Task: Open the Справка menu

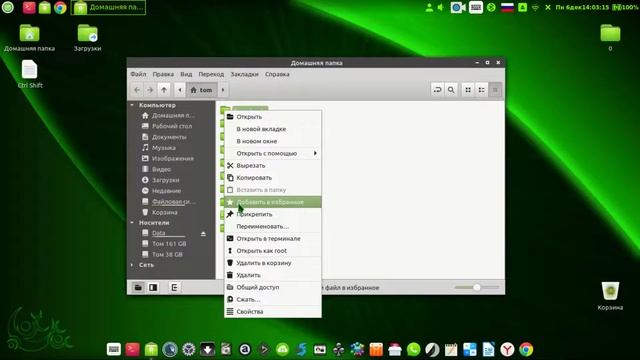Action: coord(277,74)
